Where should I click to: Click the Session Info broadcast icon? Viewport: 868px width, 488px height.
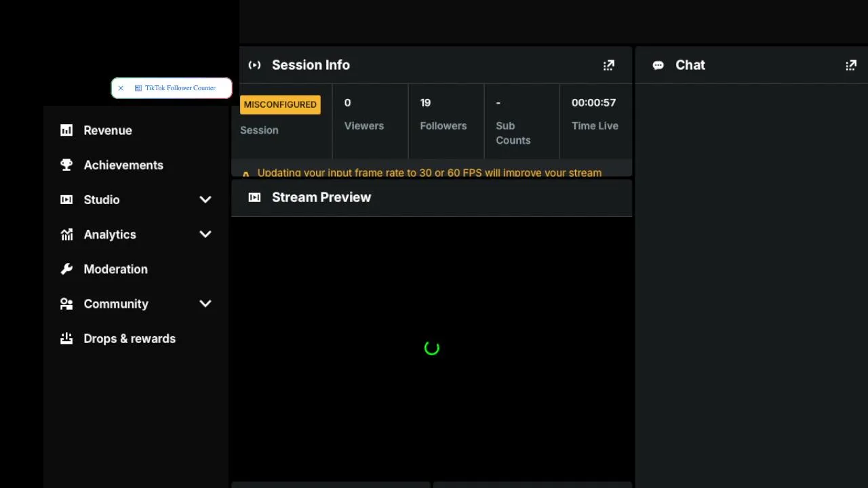254,65
